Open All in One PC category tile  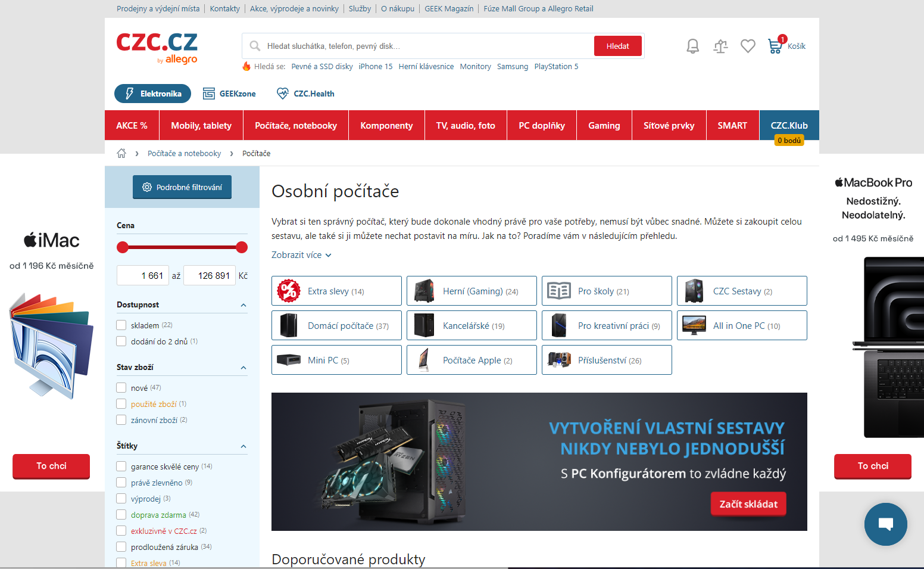(742, 325)
